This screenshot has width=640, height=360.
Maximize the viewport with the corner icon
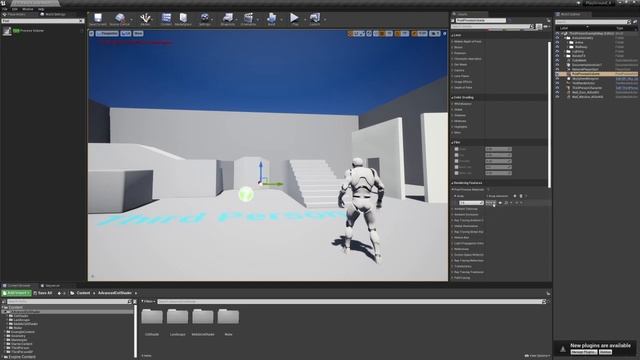(x=444, y=33)
